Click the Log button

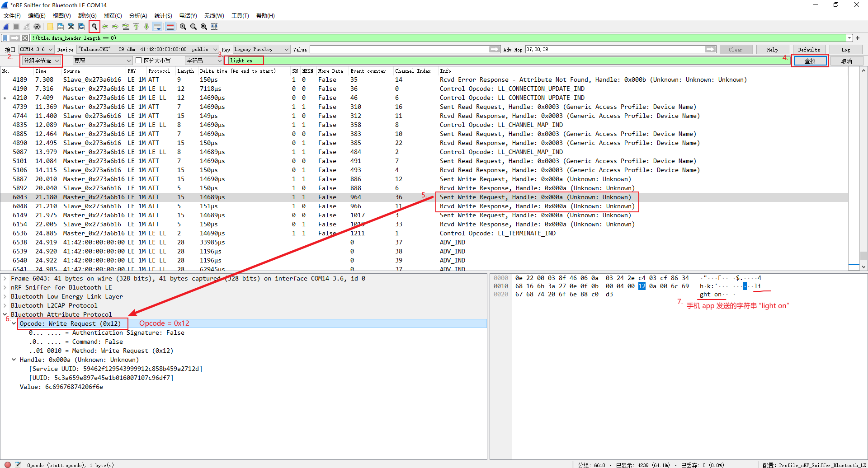coord(845,50)
